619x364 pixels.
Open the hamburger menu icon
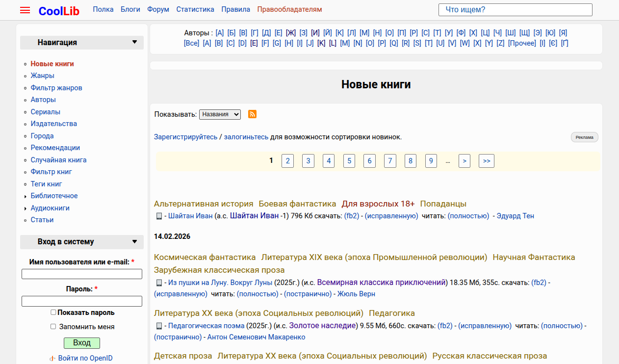pyautogui.click(x=25, y=10)
